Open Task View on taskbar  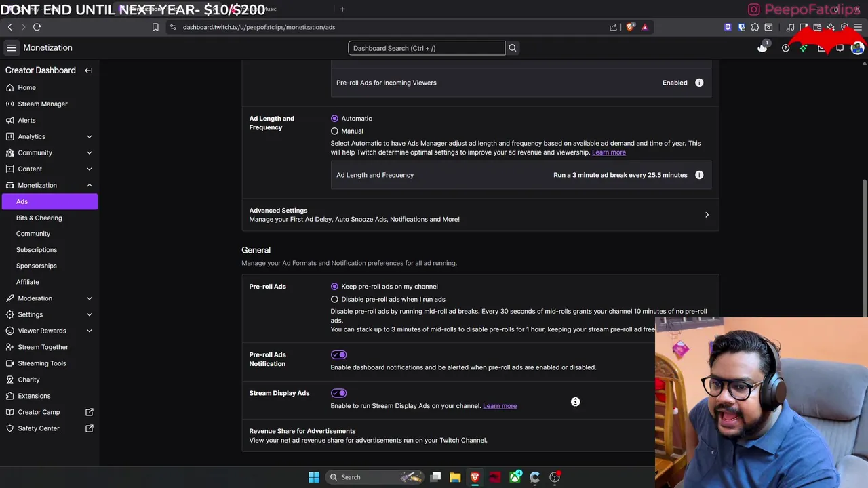pos(436,477)
